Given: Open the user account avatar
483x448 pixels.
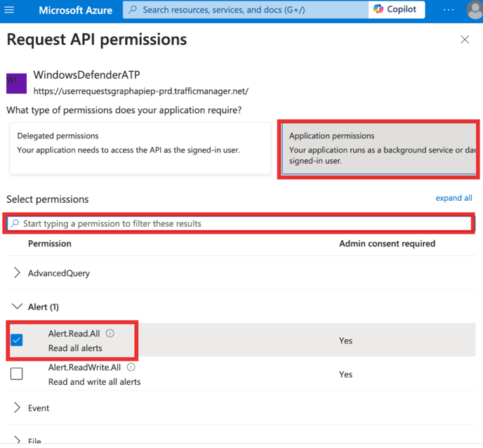Looking at the screenshot, I should [x=475, y=10].
